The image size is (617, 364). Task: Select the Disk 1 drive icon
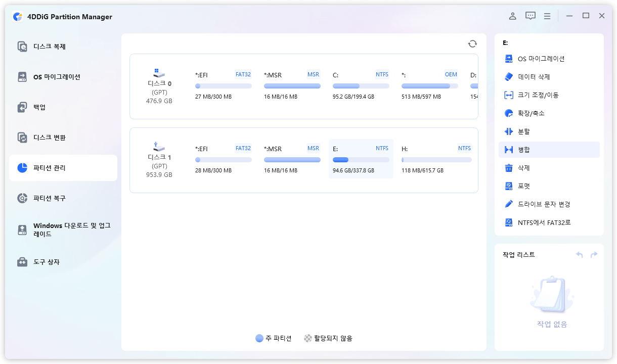point(159,147)
